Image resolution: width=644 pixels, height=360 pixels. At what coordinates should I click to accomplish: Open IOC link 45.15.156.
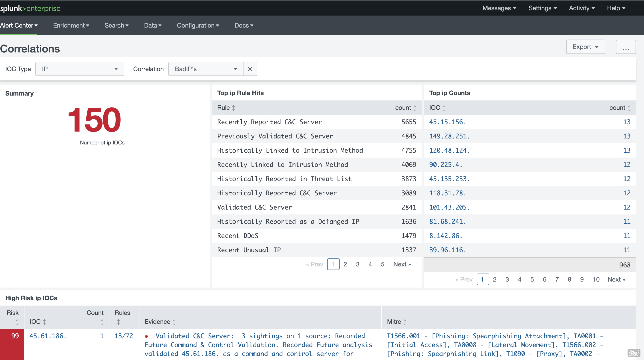[x=447, y=122]
